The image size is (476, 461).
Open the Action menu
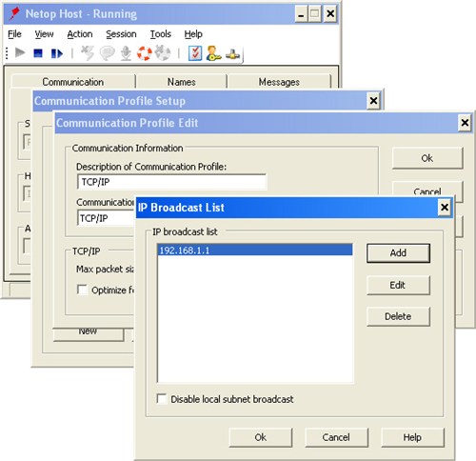(80, 34)
